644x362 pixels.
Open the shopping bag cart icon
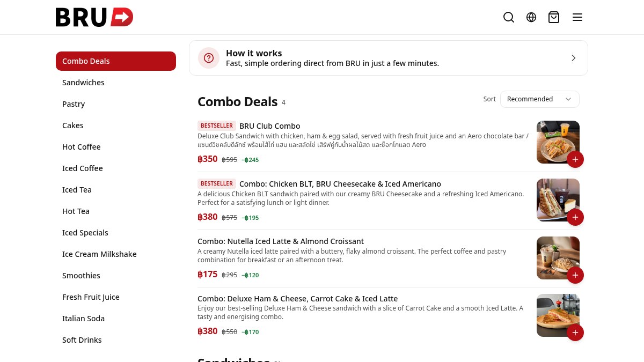pyautogui.click(x=554, y=17)
